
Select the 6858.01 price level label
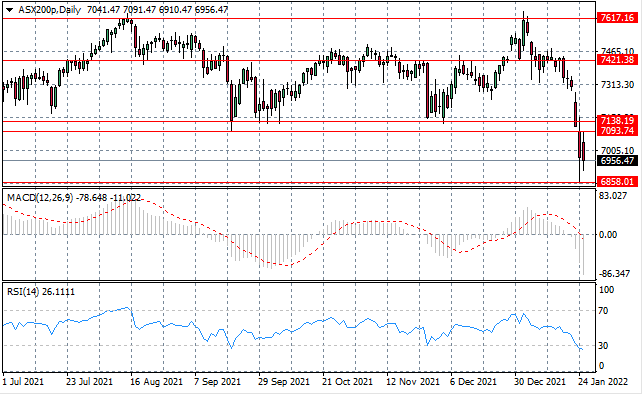click(617, 181)
